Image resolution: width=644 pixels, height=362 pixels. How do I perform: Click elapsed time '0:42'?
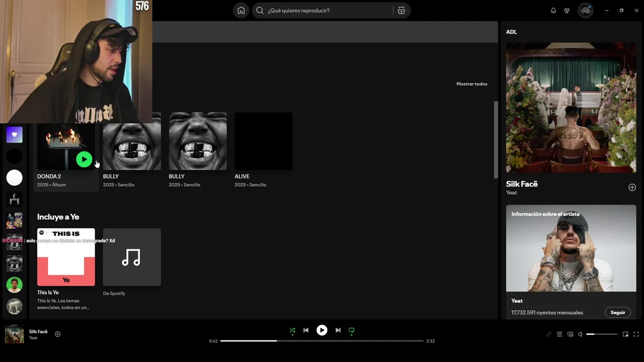(x=213, y=341)
